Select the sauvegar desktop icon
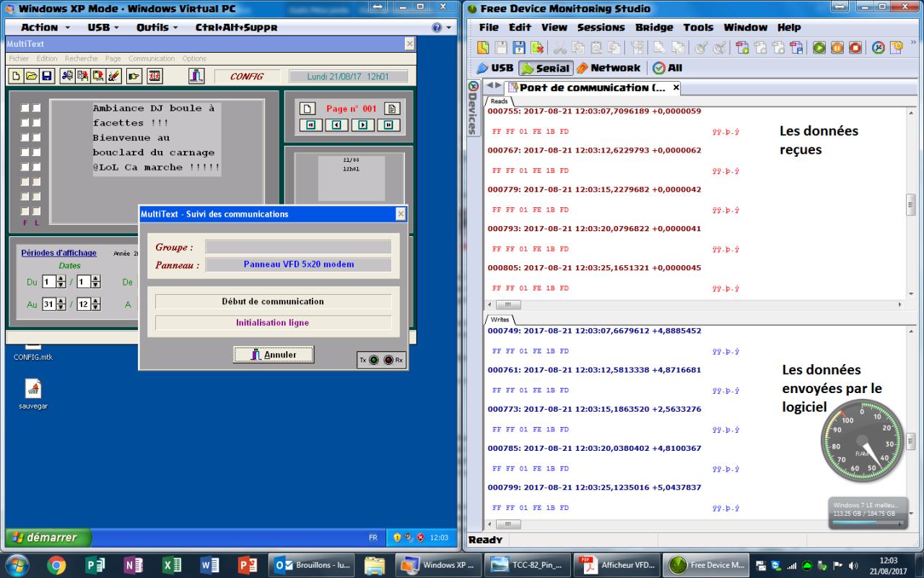The width and height of the screenshot is (924, 578). pos(33,394)
